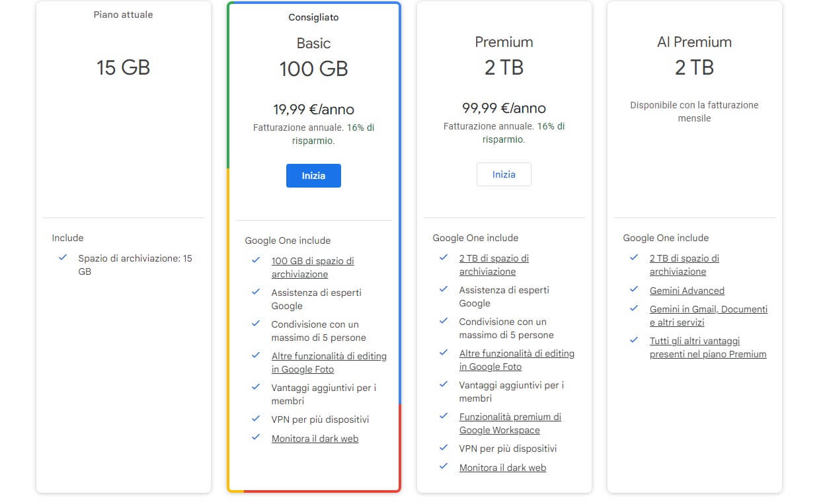
Task: Click checkmark beside Basic 'Condivisione con un massimo'
Action: (256, 324)
